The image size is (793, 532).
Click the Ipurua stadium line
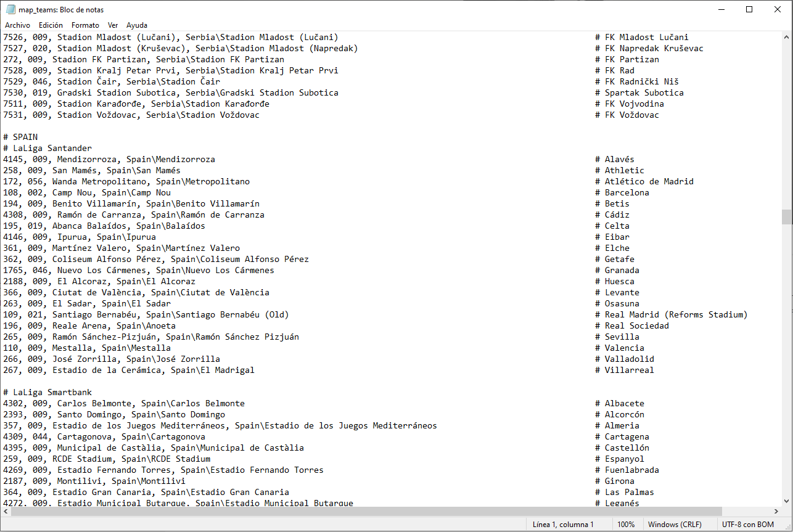click(80, 237)
